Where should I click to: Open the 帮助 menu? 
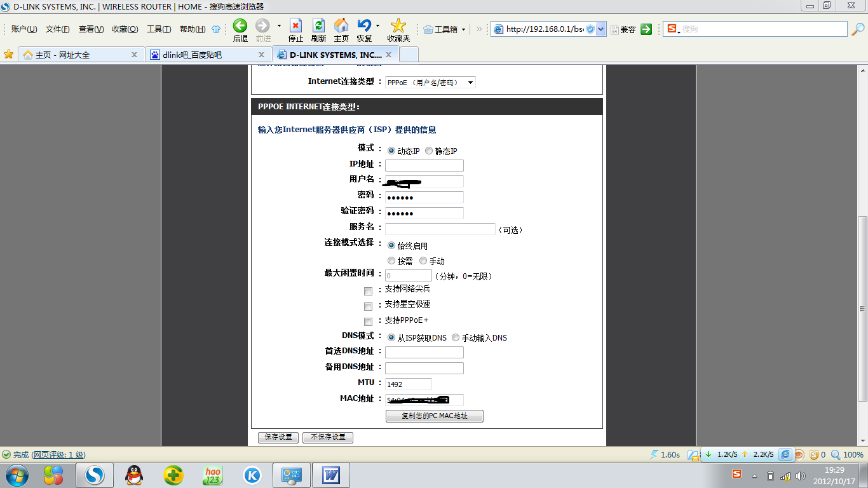(193, 29)
